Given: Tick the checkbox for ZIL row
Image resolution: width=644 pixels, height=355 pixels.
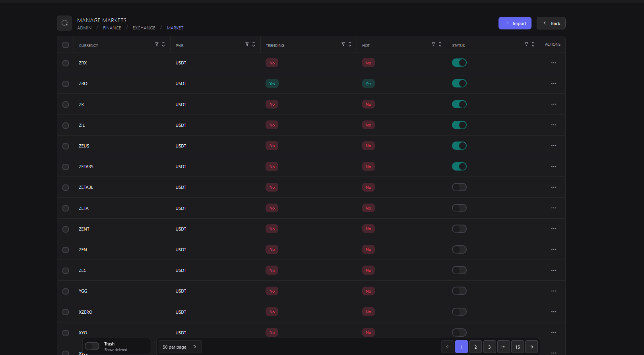Looking at the screenshot, I should click(66, 126).
